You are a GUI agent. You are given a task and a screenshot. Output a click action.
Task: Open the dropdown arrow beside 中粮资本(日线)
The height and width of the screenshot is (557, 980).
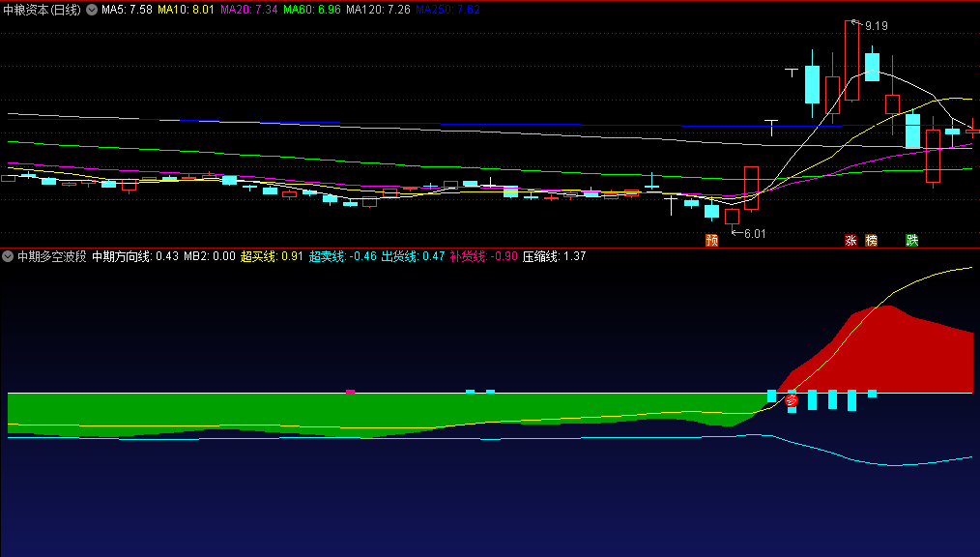pos(92,10)
